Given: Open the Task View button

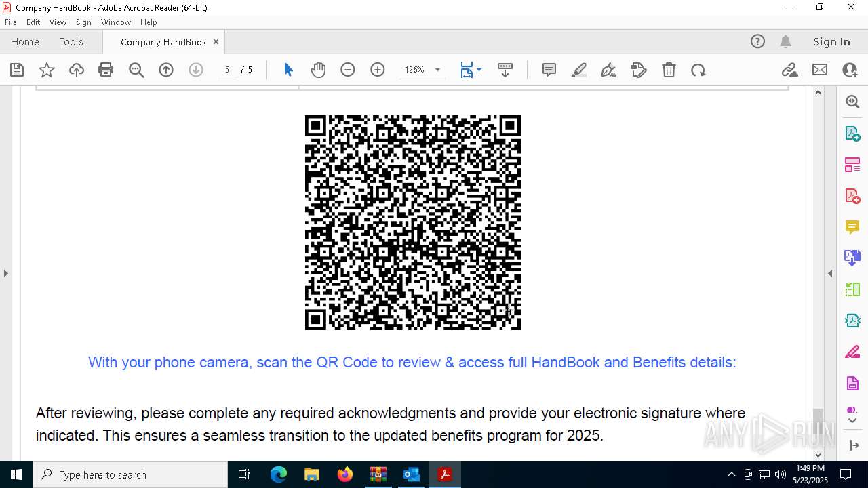Looking at the screenshot, I should click(244, 474).
